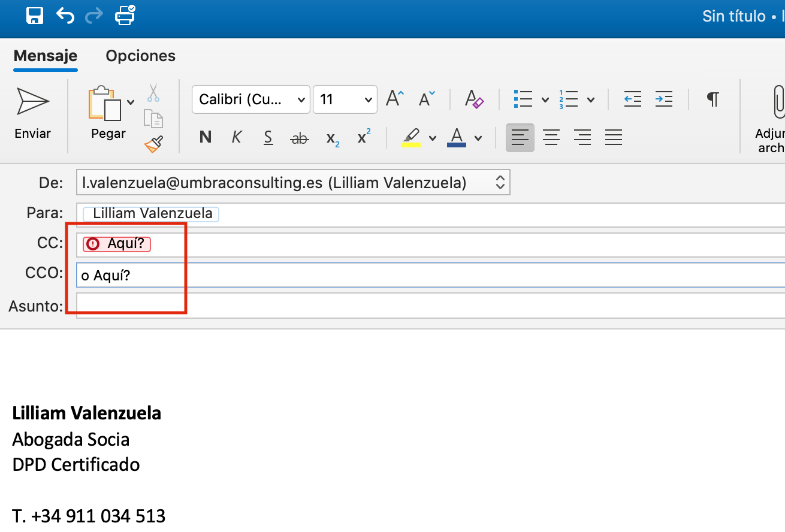Switch to the Opciones tab

[x=140, y=55]
